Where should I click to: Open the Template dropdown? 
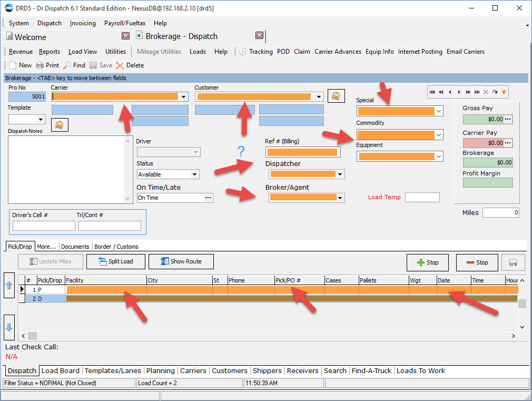[x=41, y=119]
